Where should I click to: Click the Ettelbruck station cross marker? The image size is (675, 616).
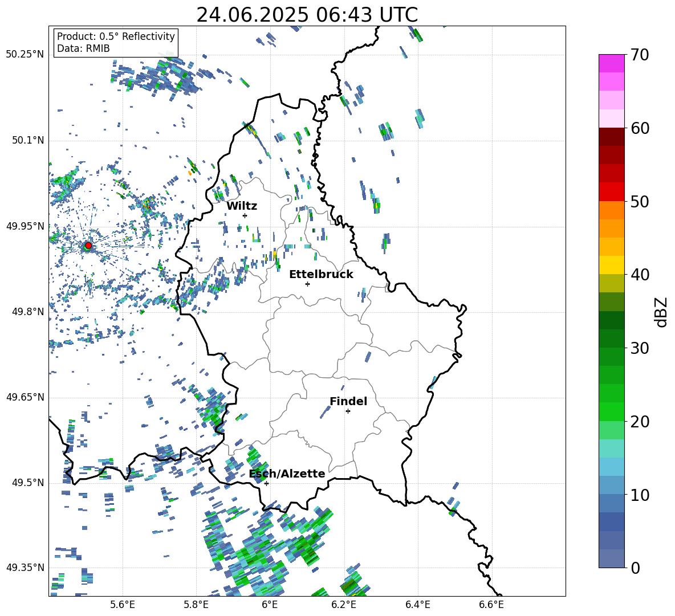[307, 284]
